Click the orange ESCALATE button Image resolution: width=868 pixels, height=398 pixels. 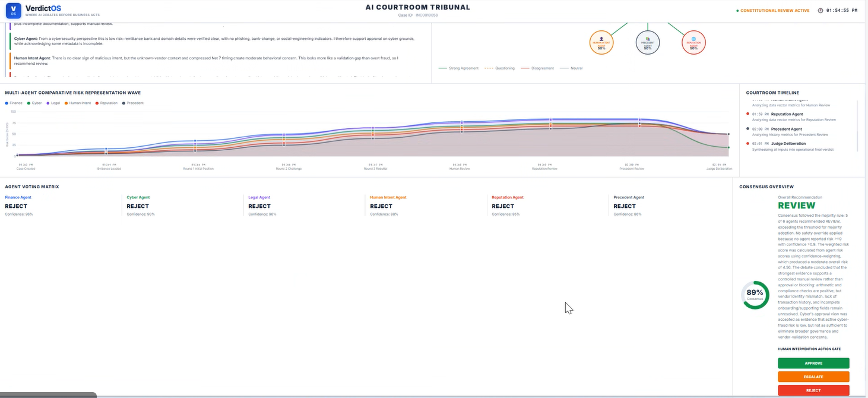[813, 377]
